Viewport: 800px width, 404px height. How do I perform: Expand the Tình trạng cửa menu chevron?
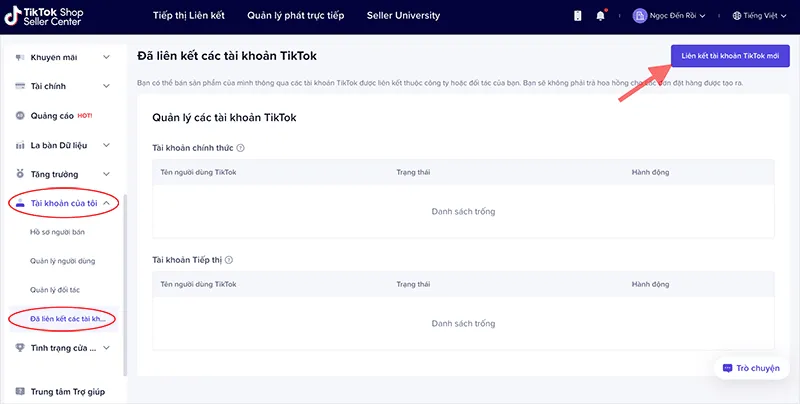(x=106, y=348)
